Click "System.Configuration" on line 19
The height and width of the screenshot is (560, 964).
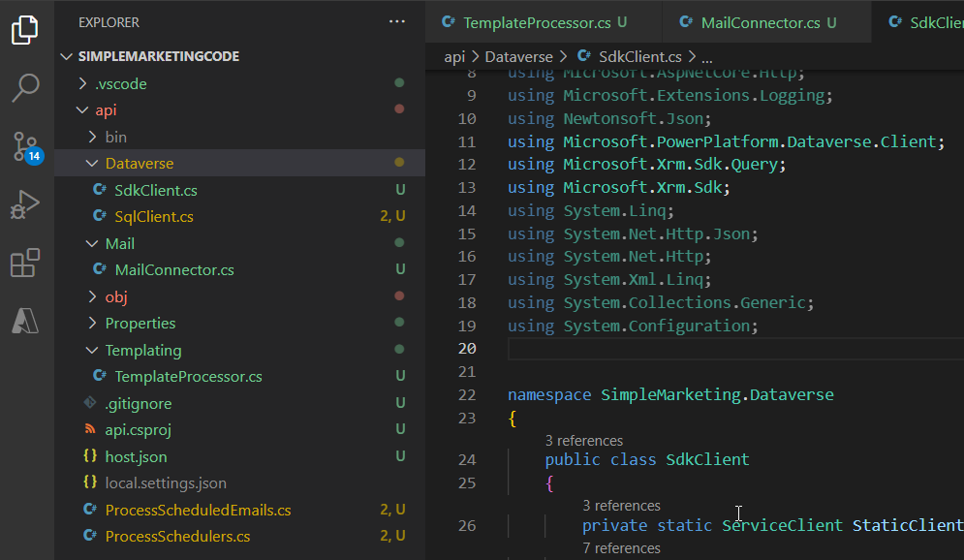(x=657, y=326)
